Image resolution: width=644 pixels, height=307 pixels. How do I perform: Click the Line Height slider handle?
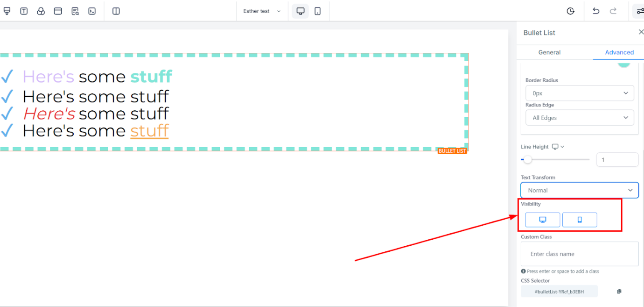point(527,160)
